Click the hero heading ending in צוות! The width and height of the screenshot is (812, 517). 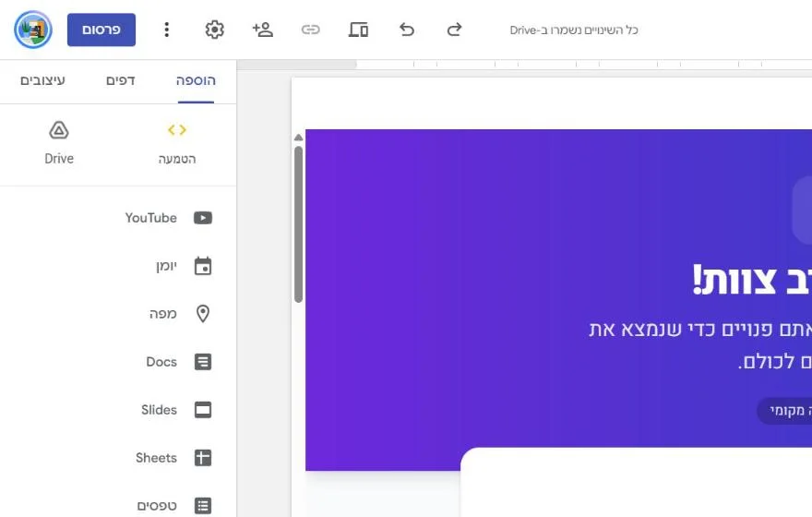tap(752, 281)
